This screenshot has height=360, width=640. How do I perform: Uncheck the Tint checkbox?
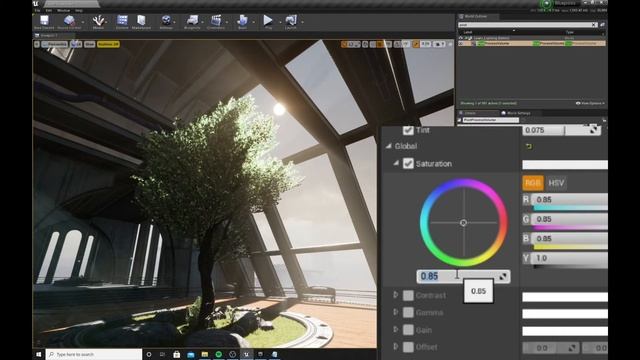click(x=408, y=130)
